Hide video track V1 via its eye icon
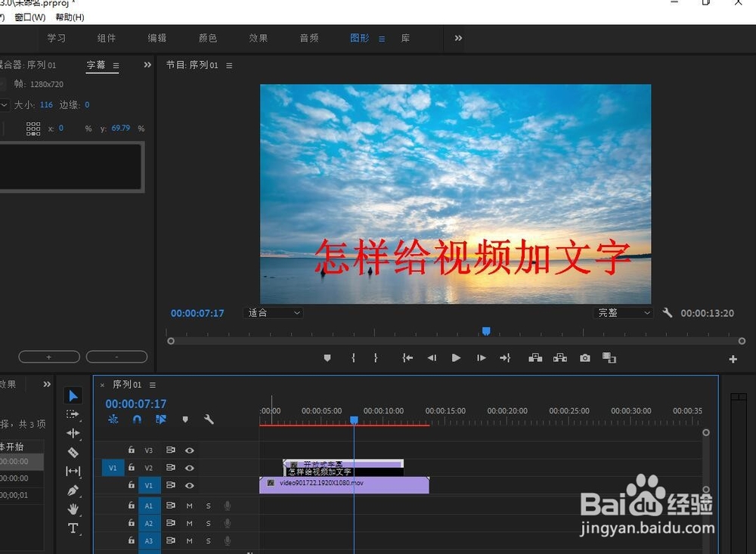Image resolution: width=756 pixels, height=554 pixels. [x=190, y=485]
